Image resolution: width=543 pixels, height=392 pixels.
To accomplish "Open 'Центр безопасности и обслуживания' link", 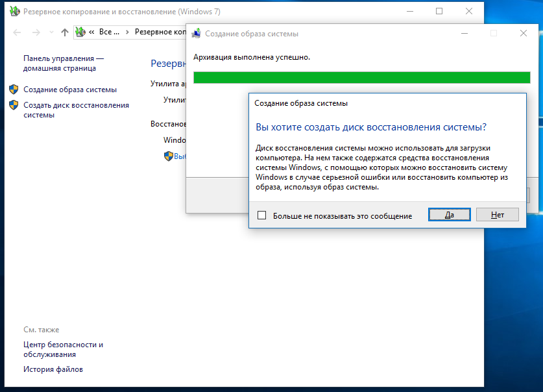I will pos(64,349).
